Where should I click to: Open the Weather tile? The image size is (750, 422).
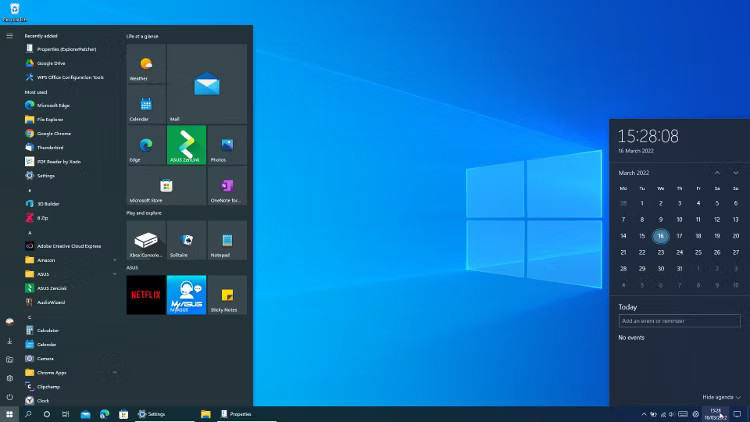[x=146, y=63]
